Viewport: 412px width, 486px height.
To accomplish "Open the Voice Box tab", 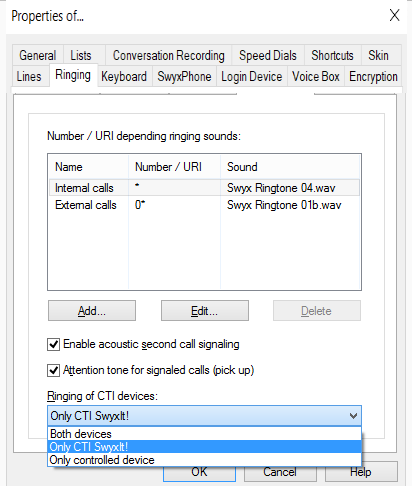I will [316, 76].
